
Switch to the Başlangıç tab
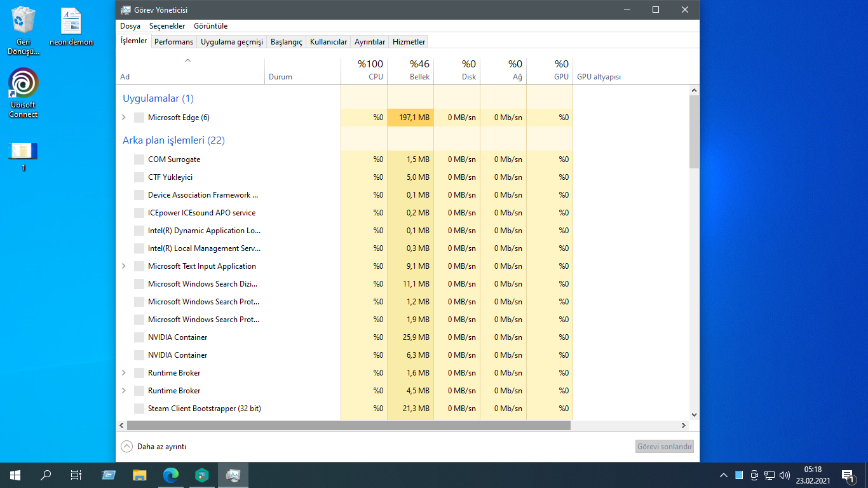(x=287, y=42)
